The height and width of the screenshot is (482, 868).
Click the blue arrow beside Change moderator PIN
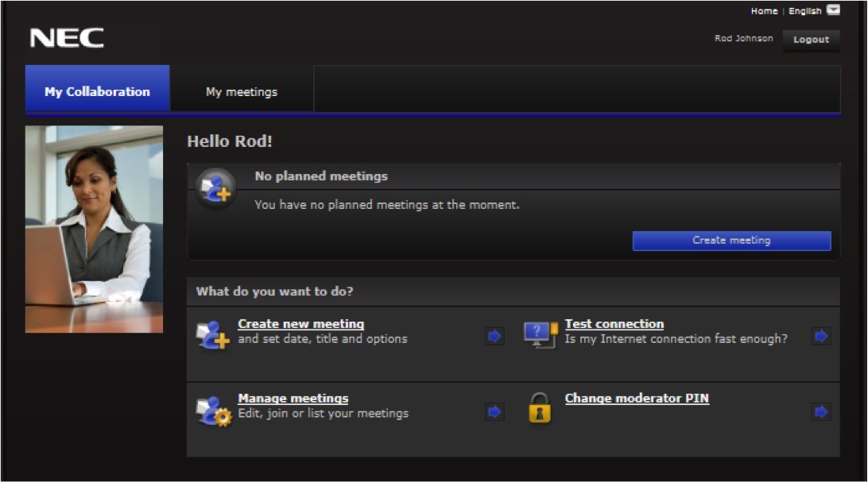[x=821, y=411]
